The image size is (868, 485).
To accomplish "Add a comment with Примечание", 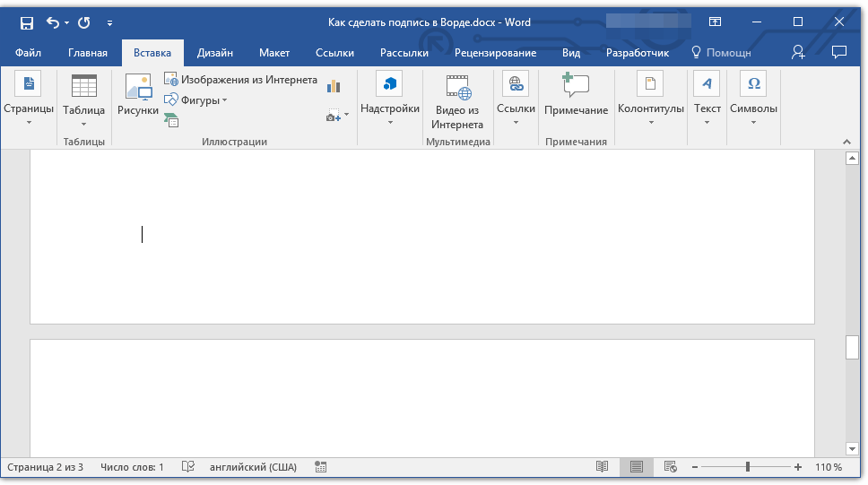I will 576,97.
